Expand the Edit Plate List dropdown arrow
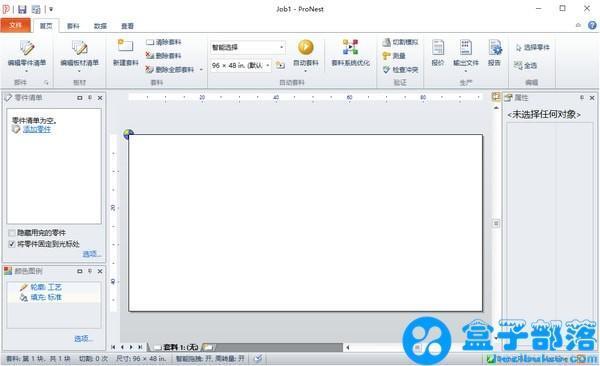Viewport: 600px width, 366px height. click(x=79, y=71)
